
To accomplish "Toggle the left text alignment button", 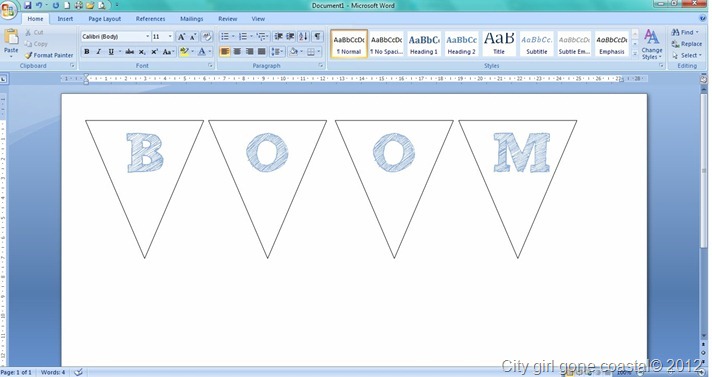I will click(x=225, y=52).
